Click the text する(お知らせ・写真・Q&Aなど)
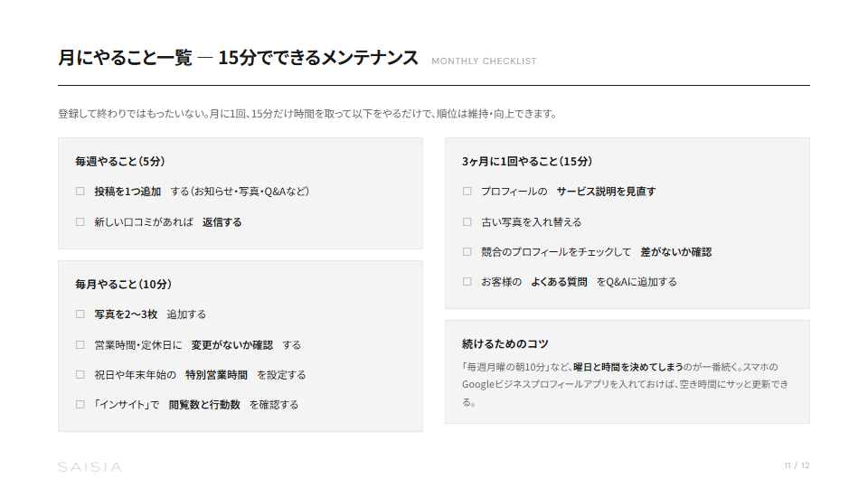868x488 pixels. (x=240, y=192)
